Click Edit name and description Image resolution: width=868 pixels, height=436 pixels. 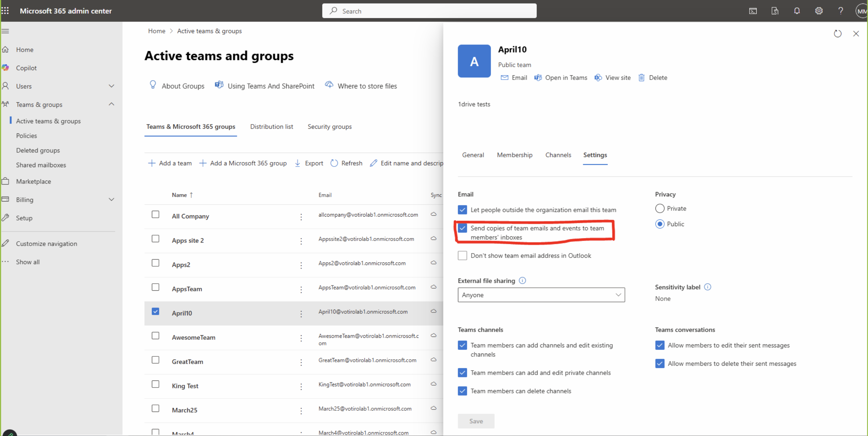coord(406,163)
